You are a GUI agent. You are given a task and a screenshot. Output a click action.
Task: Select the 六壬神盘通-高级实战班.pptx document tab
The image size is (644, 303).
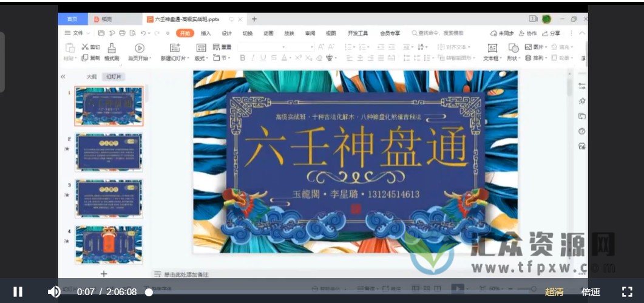[195, 19]
